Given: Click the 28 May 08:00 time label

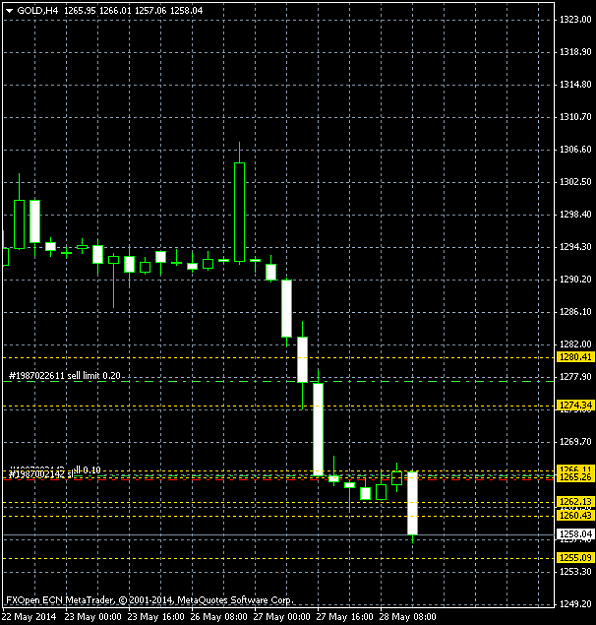Looking at the screenshot, I should tap(407, 617).
